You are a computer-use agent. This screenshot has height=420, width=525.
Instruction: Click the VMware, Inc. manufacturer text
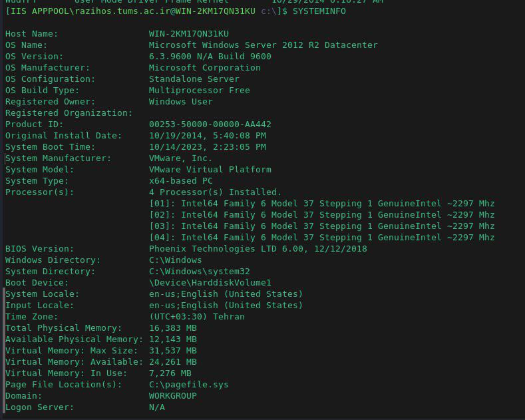tap(180, 158)
